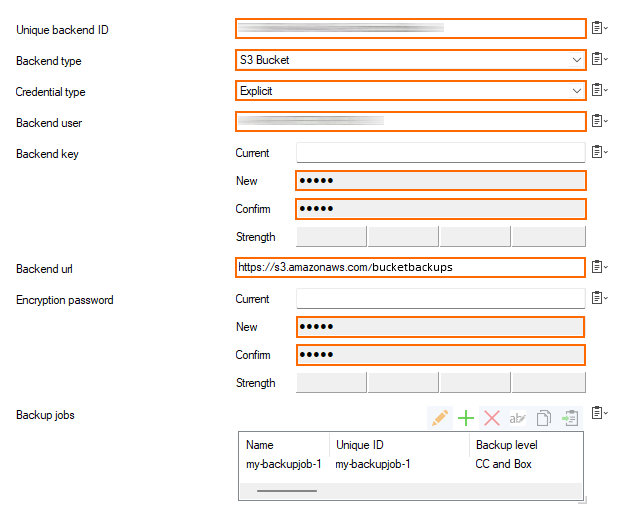Click the Unique backend ID input field

(411, 28)
